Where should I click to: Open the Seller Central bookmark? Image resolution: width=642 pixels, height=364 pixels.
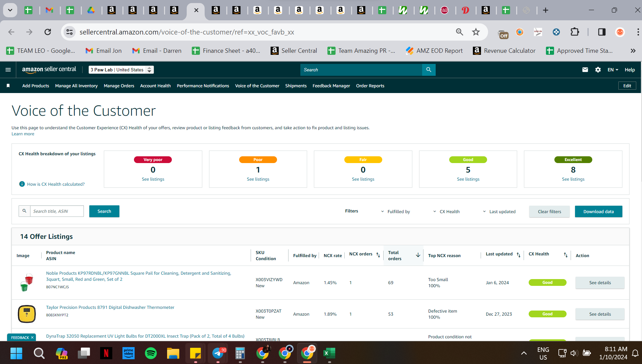tap(294, 51)
